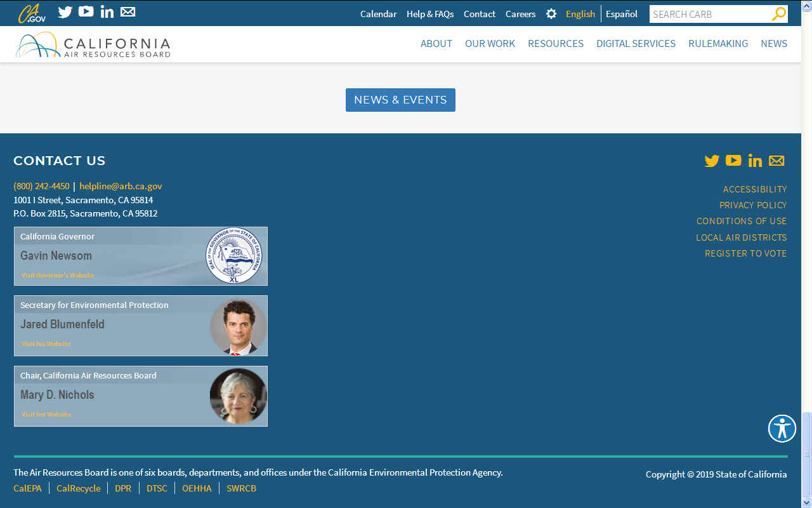
Task: Open the RULEMAKING menu
Action: pyautogui.click(x=718, y=44)
